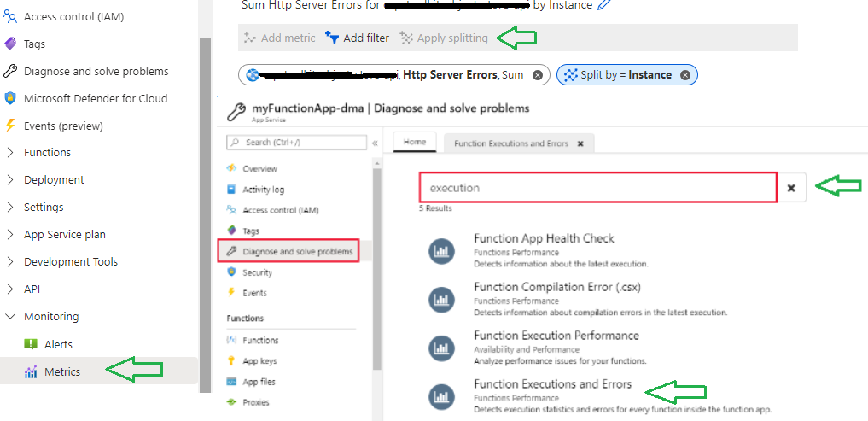Image resolution: width=868 pixels, height=421 pixels.
Task: Select the Split by = Instance pill
Action: (x=626, y=75)
